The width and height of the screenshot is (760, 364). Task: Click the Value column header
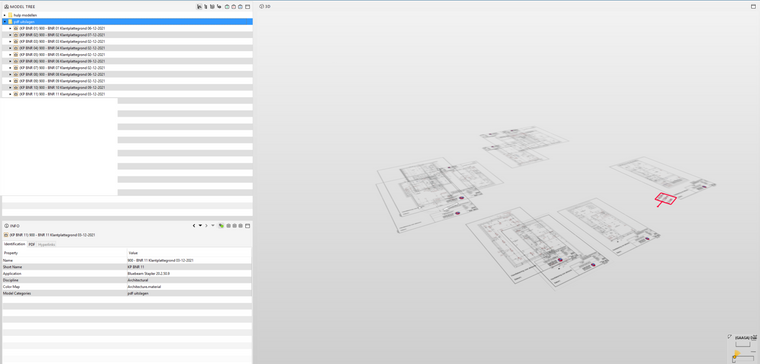point(189,253)
